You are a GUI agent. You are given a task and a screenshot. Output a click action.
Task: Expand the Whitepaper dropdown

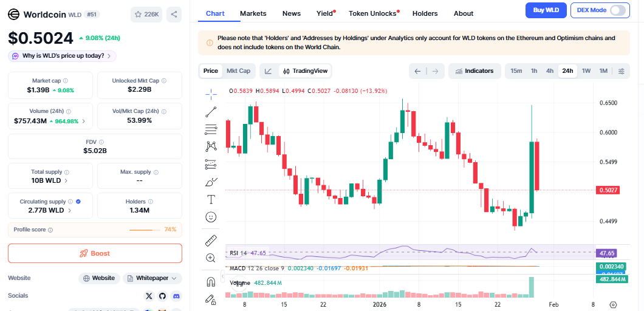pyautogui.click(x=152, y=278)
